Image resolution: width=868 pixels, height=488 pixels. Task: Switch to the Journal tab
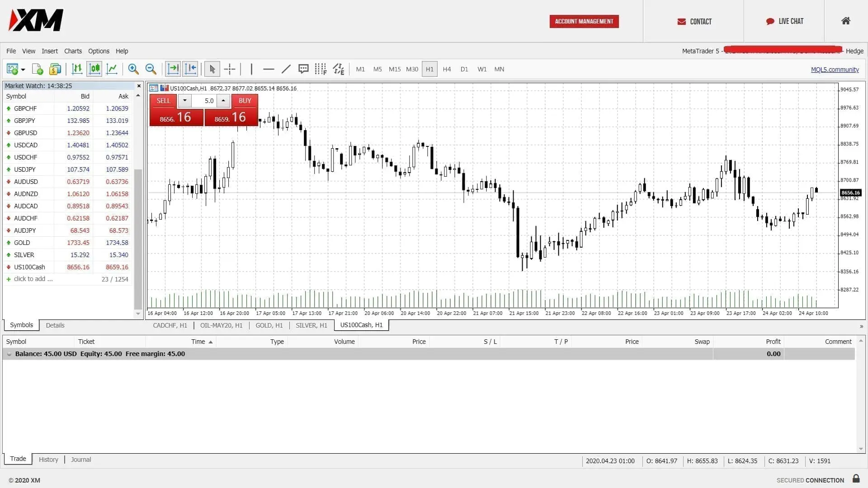[81, 460]
